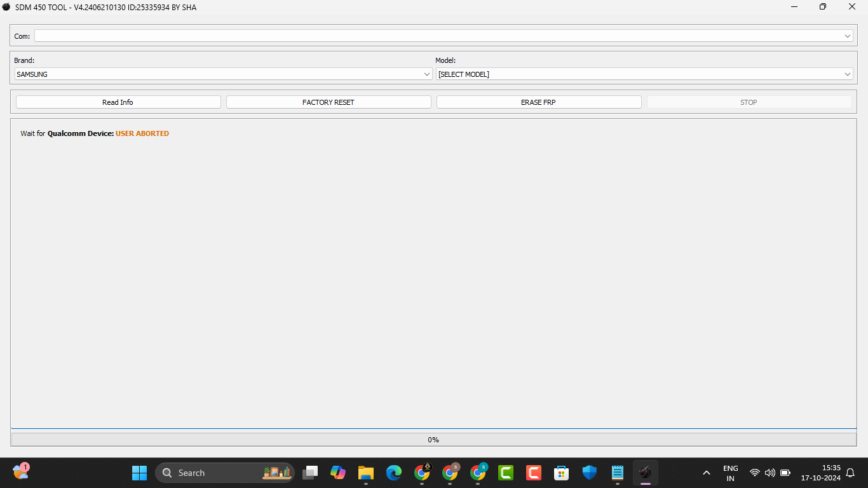The width and height of the screenshot is (868, 488).
Task: Click the volume speaker icon
Action: tap(770, 473)
